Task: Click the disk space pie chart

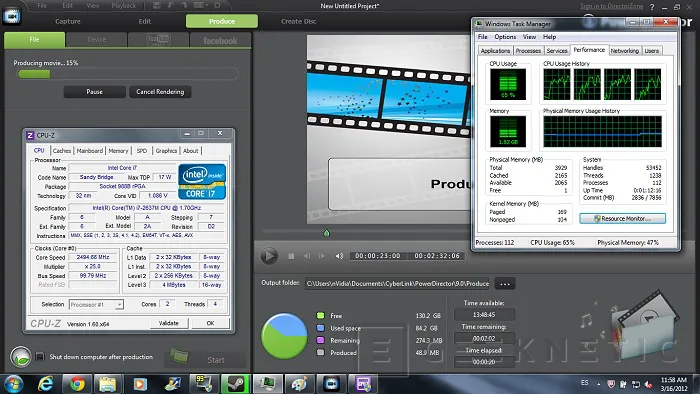Action: click(284, 336)
